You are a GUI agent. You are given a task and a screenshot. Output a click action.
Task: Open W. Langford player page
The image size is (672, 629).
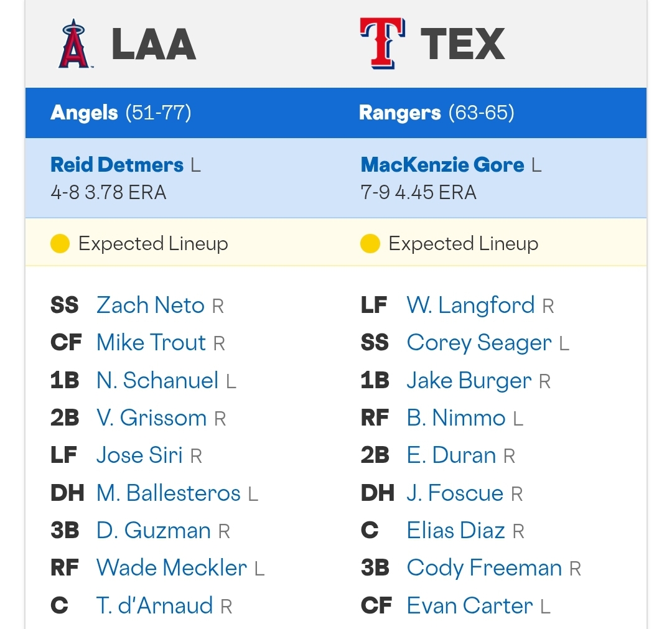click(x=470, y=305)
